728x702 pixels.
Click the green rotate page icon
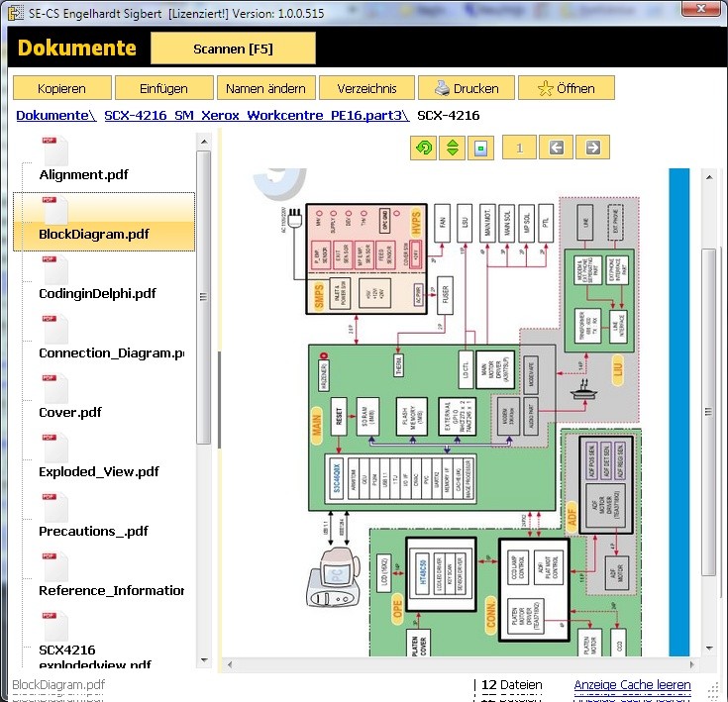coord(424,149)
